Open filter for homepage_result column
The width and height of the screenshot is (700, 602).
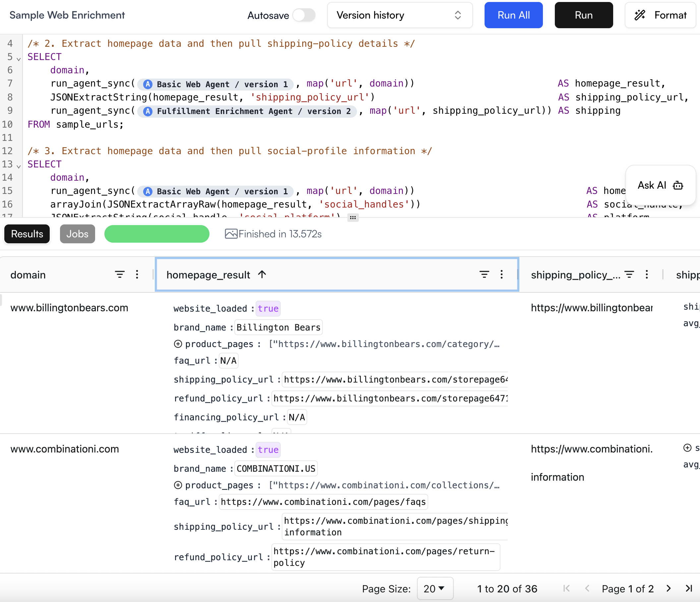(484, 274)
